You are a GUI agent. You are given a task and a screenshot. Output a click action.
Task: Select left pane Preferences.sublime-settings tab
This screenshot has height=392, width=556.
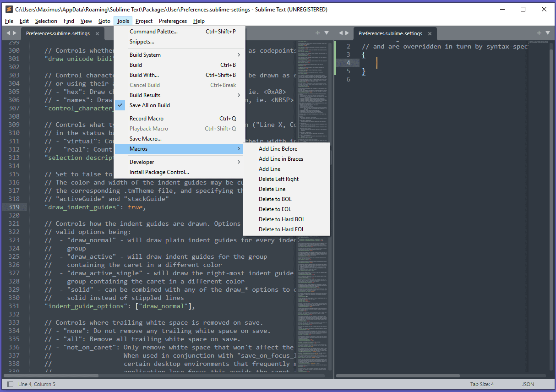click(x=58, y=33)
